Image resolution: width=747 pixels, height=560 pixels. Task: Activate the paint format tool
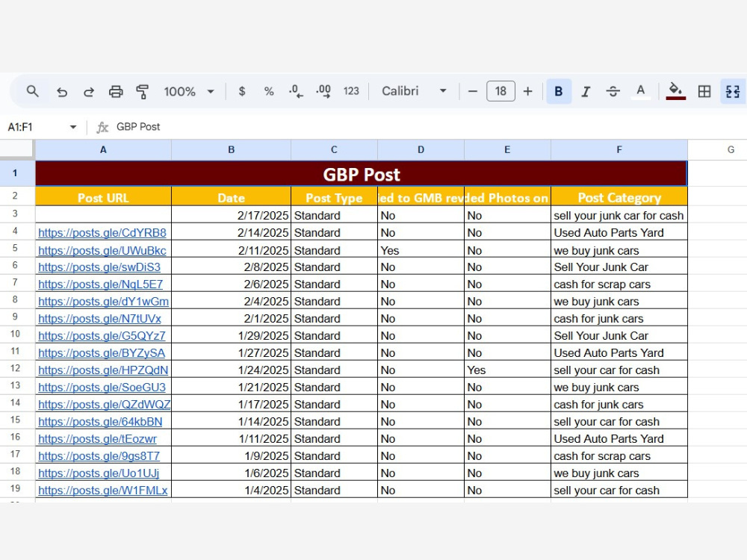(x=142, y=91)
